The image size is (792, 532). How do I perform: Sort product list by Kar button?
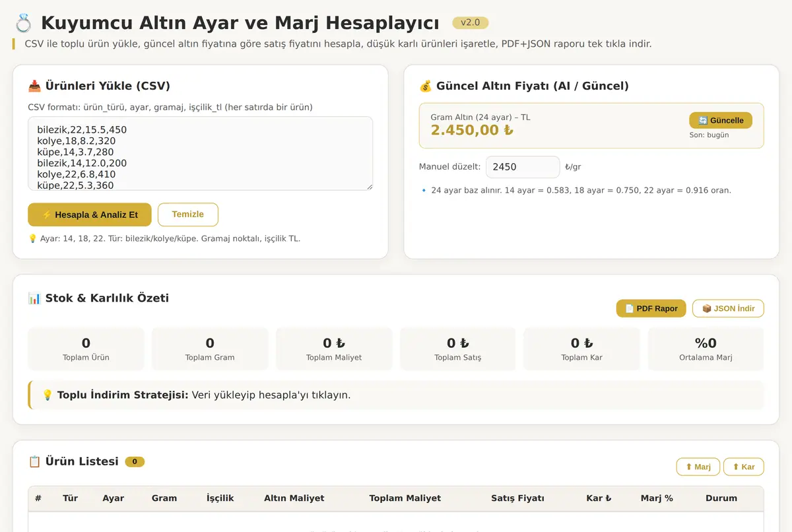click(x=744, y=467)
